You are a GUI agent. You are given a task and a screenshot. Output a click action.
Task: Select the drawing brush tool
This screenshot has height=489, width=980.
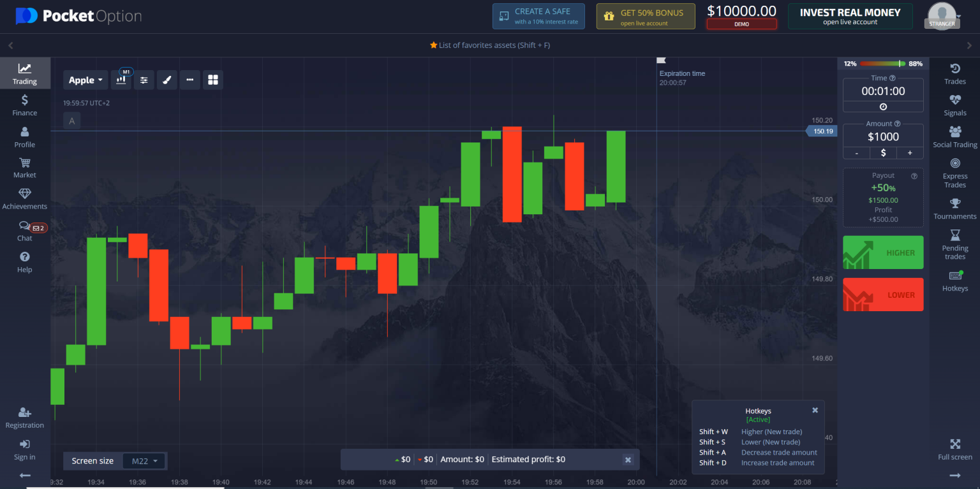(167, 80)
